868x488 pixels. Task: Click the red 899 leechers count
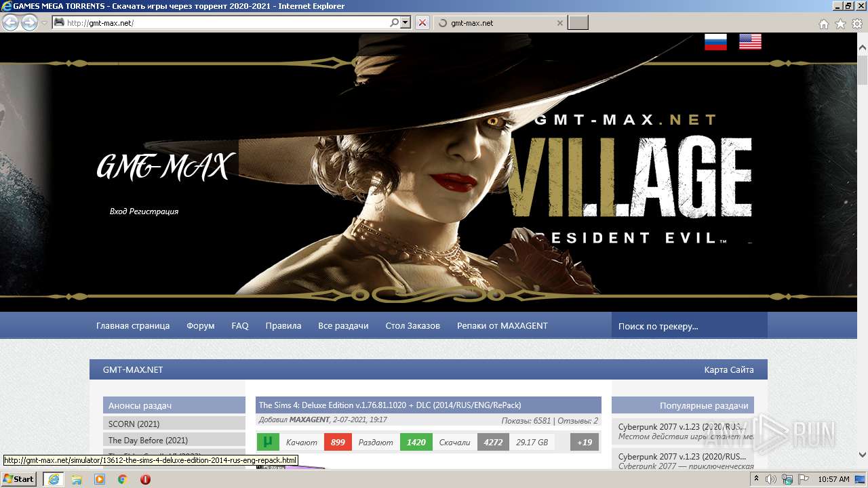(x=338, y=443)
